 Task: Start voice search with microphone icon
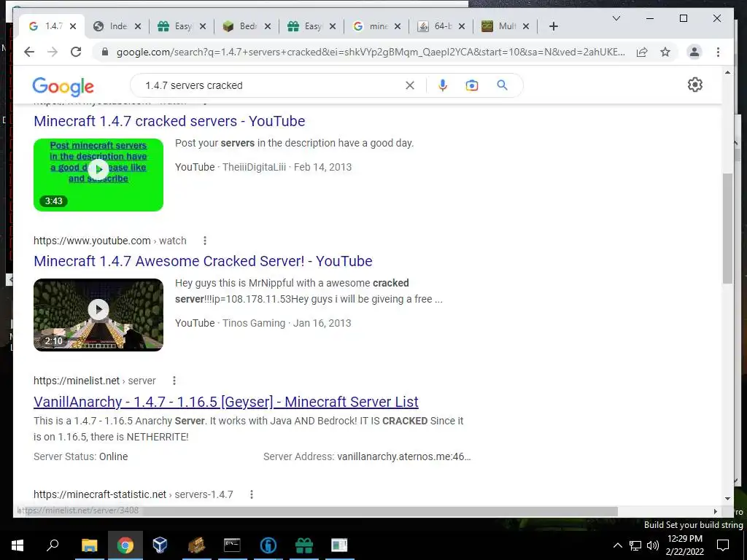[x=443, y=85]
